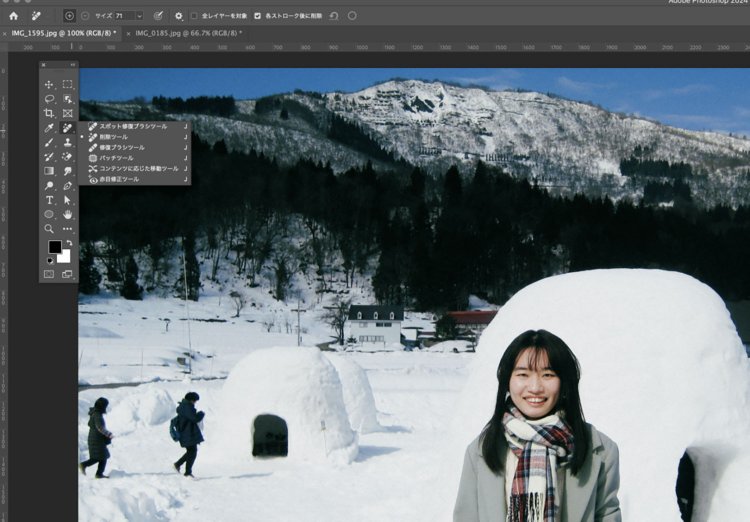Open the screen mode switcher
The height and width of the screenshot is (522, 750).
click(x=67, y=274)
